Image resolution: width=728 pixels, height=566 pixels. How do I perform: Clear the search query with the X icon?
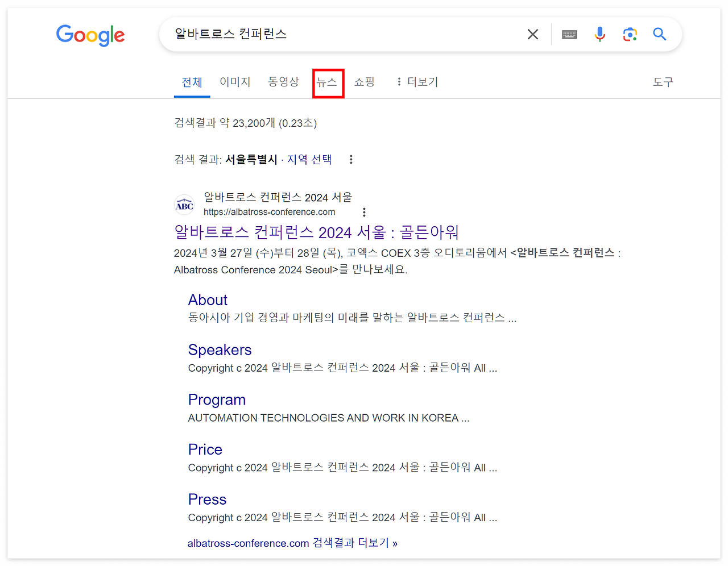click(533, 35)
